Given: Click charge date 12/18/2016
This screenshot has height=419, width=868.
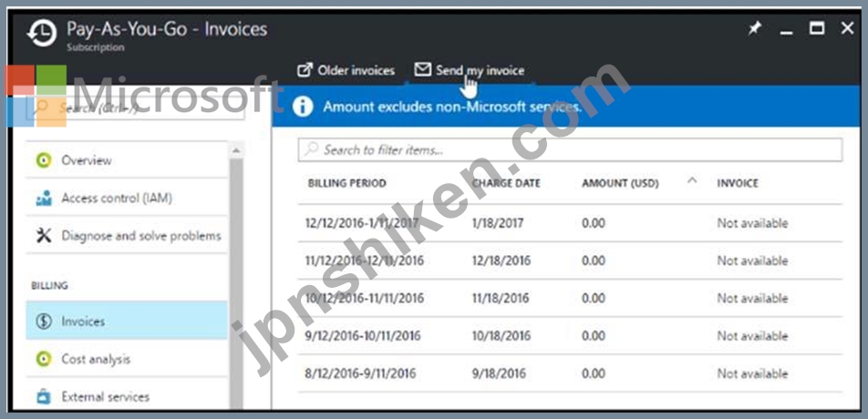Looking at the screenshot, I should click(x=501, y=261).
